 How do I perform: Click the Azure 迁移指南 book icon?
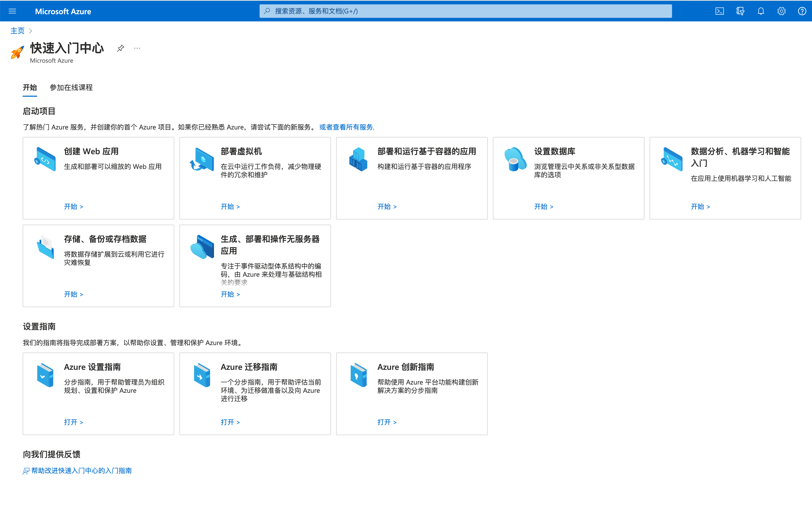coord(202,375)
